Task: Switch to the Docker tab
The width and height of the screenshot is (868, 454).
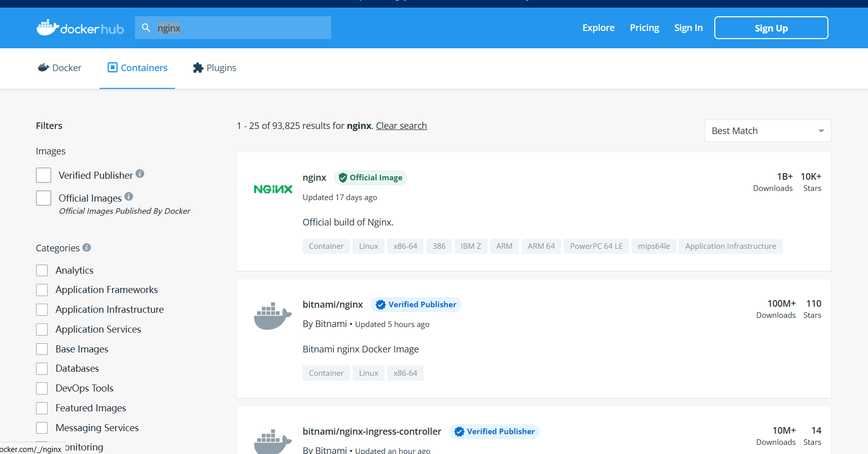Action: (x=60, y=68)
